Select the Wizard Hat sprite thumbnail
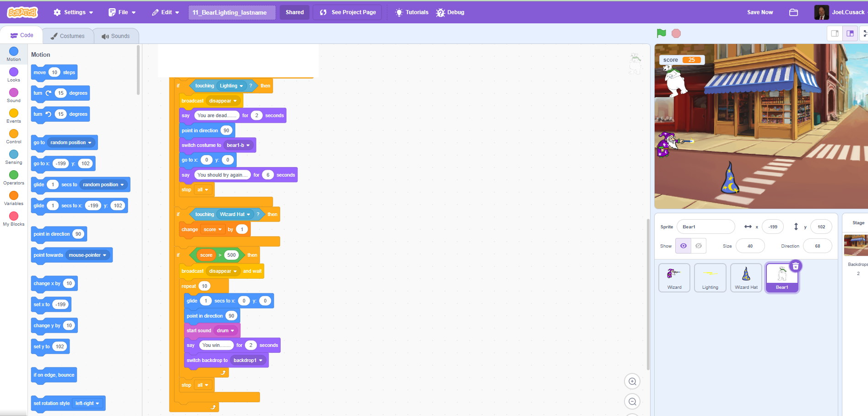Viewport: 868px width, 416px height. tap(746, 278)
